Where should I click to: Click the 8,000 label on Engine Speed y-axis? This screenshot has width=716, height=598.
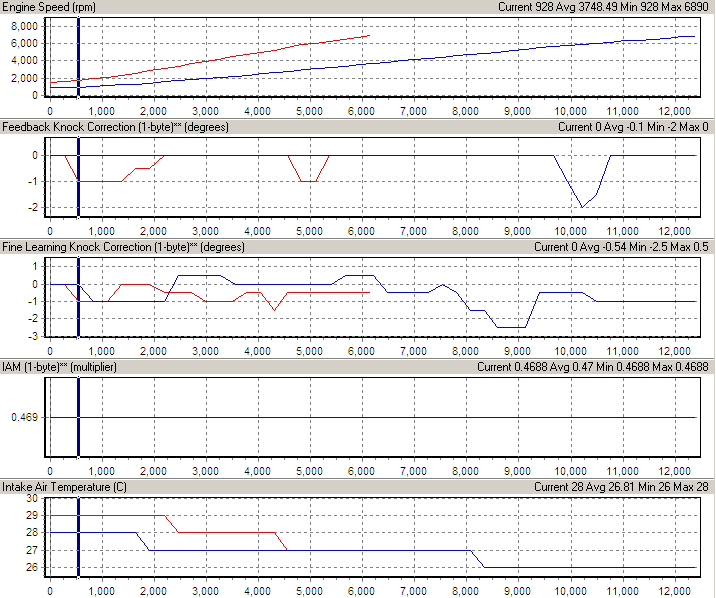click(25, 26)
